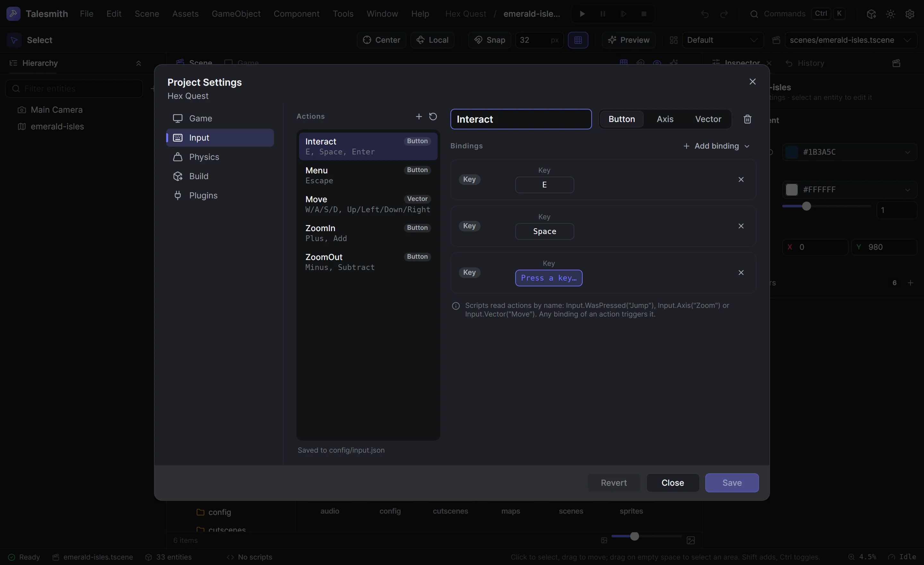This screenshot has height=565, width=924.
Task: Delete the Interact action with trash icon
Action: 747,119
